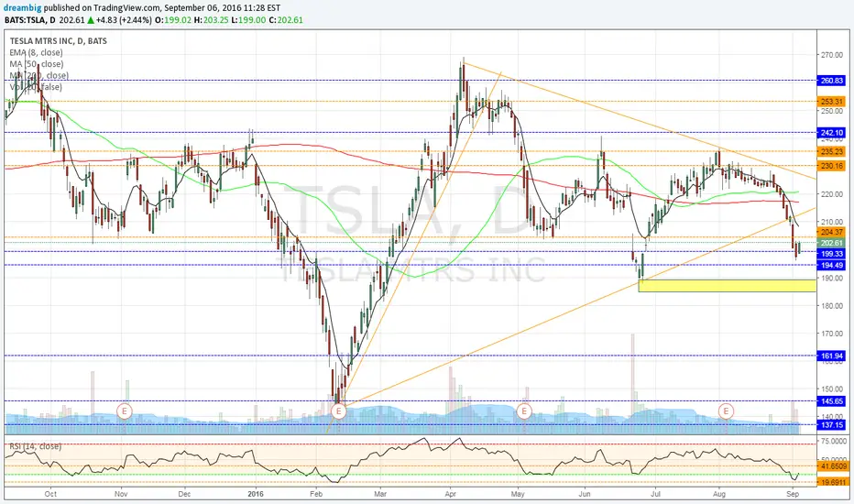This screenshot has width=854, height=504.
Task: Open the dreambig author link
Action: tap(23, 8)
